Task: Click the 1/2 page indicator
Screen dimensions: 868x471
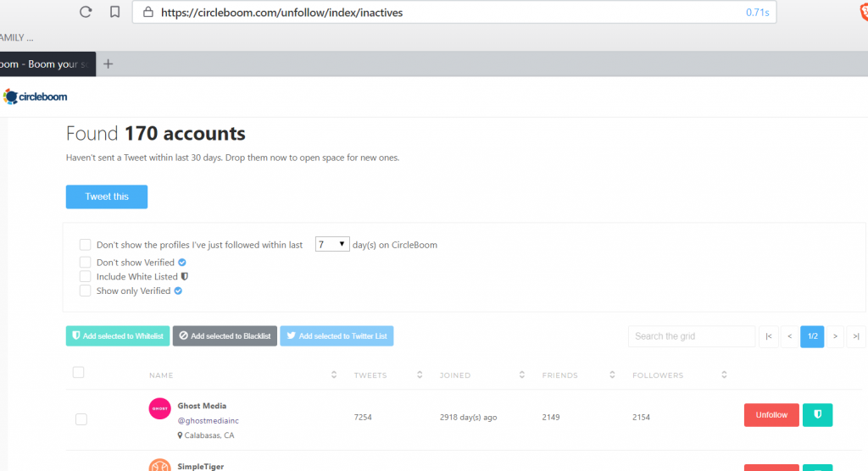Action: (812, 336)
